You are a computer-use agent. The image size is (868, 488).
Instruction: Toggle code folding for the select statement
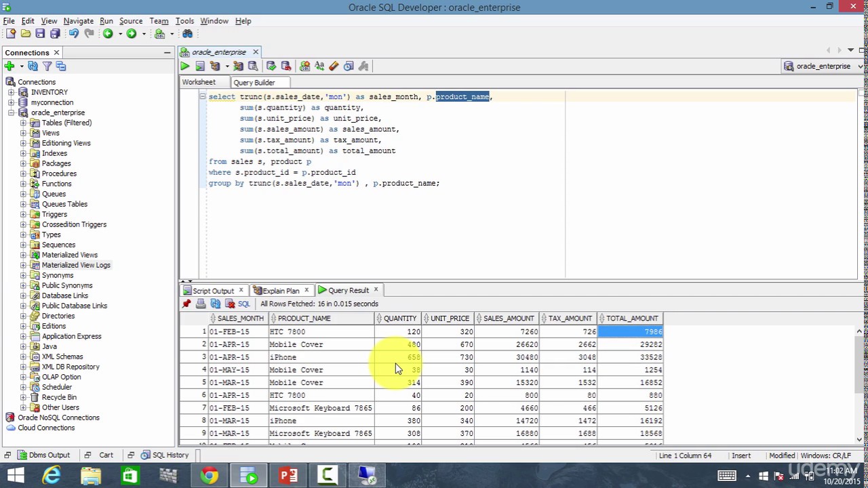(x=202, y=96)
